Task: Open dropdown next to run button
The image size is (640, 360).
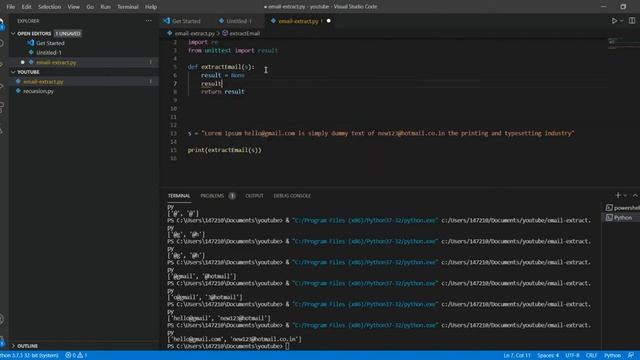Action: (622, 21)
